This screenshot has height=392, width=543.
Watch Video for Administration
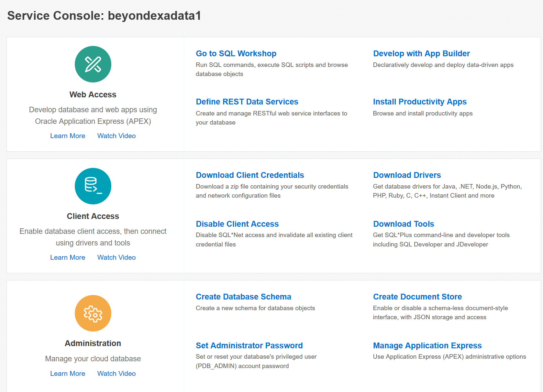tap(116, 374)
